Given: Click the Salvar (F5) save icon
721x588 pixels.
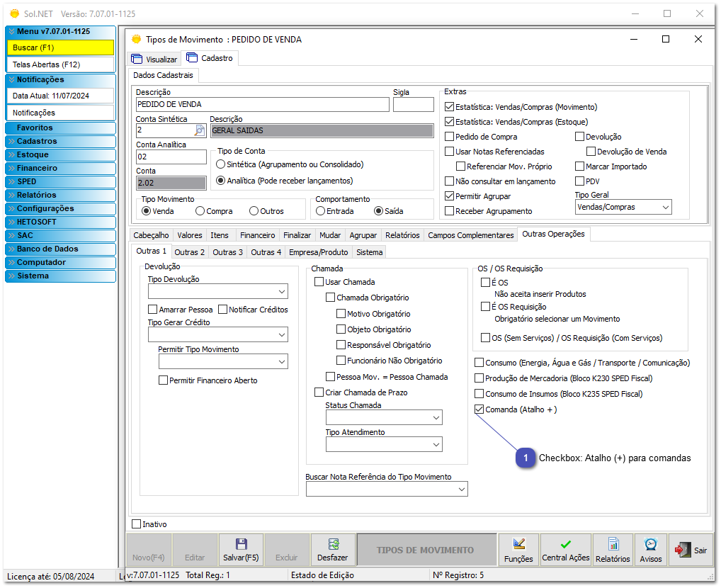Looking at the screenshot, I should point(241,549).
